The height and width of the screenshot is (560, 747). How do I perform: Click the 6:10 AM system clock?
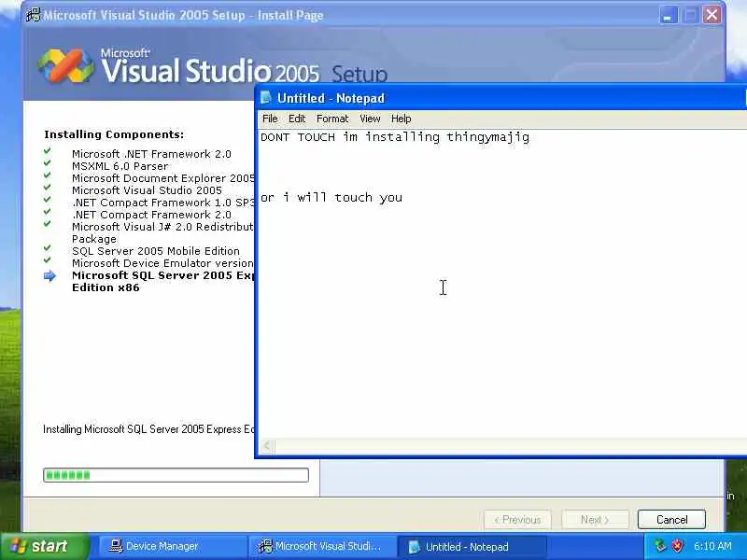pyautogui.click(x=712, y=546)
